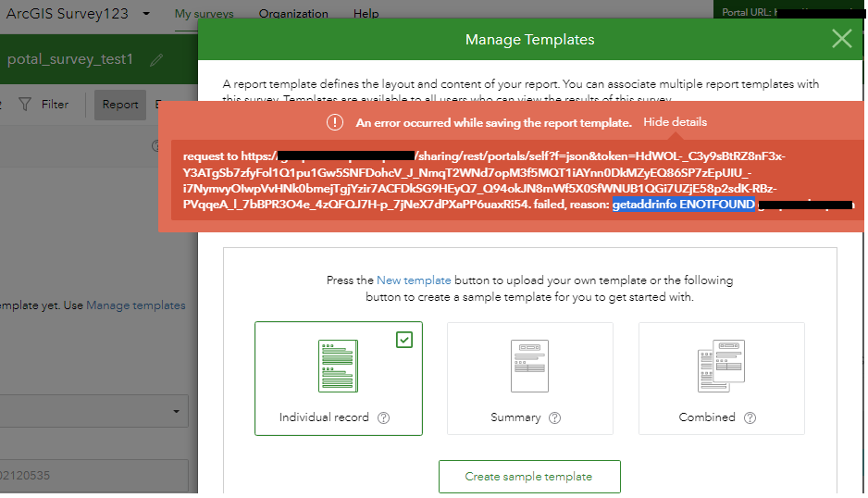This screenshot has width=868, height=498.
Task: Click the error warning circle icon
Action: [334, 122]
